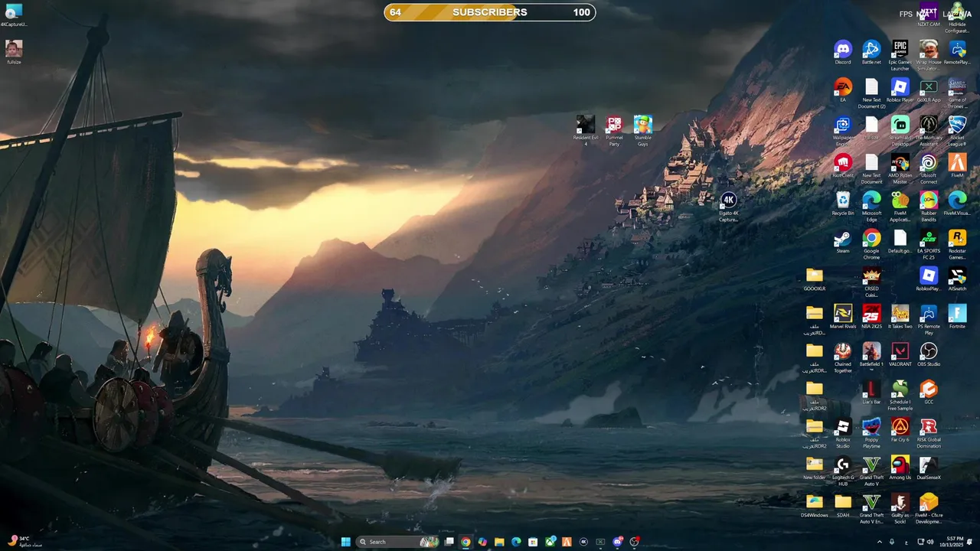Select the RISK Global Domination icon
Screen dimensions: 980x551
929,433
